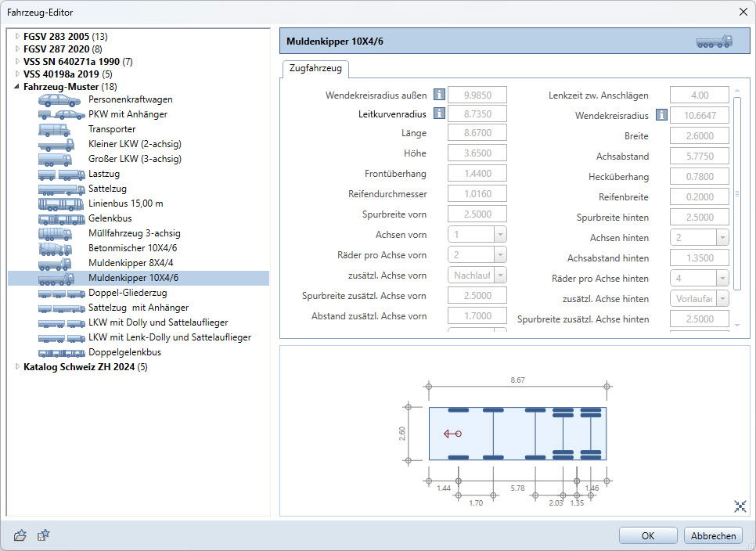Click the parameter panel vertical scrollbar
The image size is (756, 551).
tap(736, 193)
